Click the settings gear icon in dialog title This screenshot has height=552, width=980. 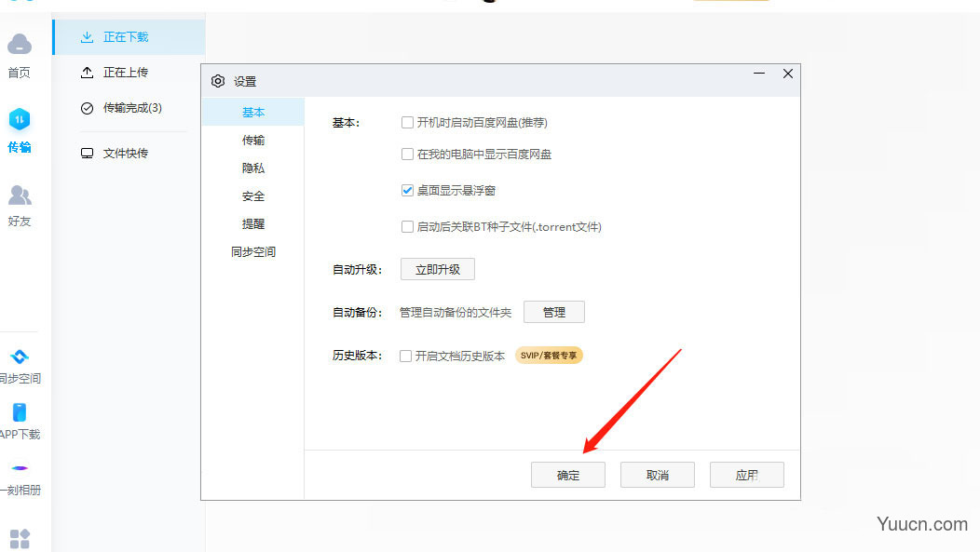(217, 81)
